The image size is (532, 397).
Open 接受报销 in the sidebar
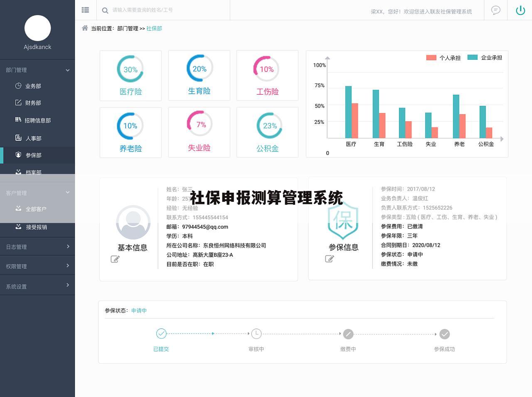click(x=37, y=227)
